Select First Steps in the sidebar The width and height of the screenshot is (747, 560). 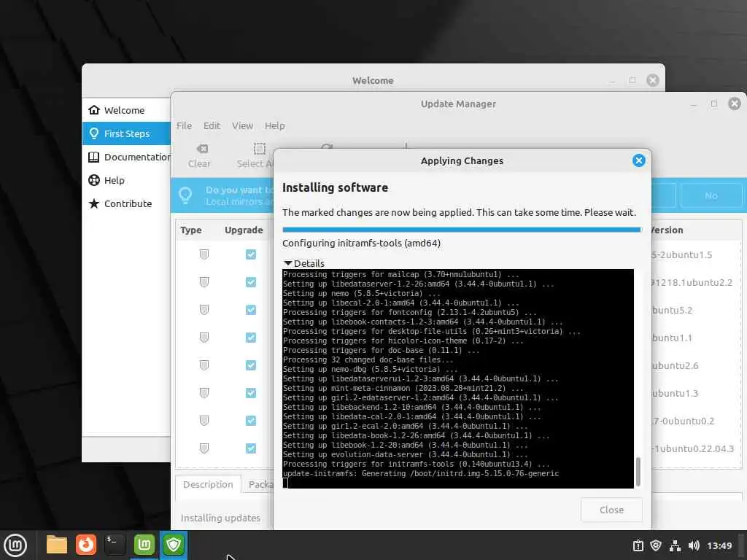pos(126,133)
